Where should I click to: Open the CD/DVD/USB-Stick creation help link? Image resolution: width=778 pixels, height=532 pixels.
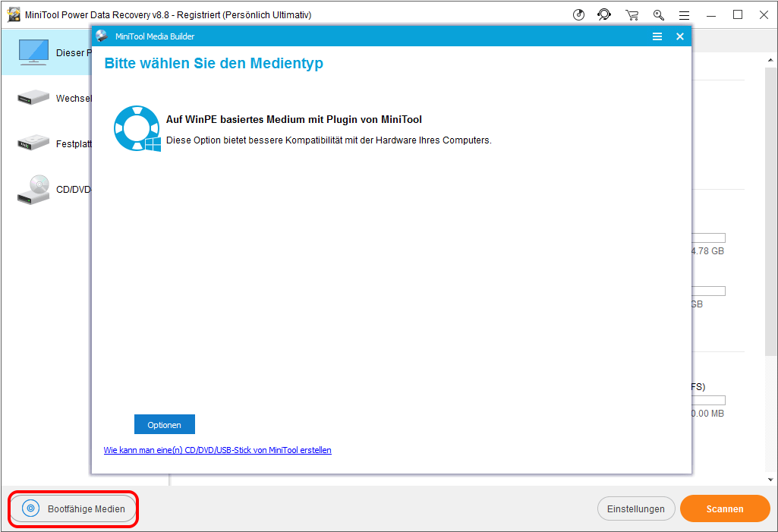point(217,450)
